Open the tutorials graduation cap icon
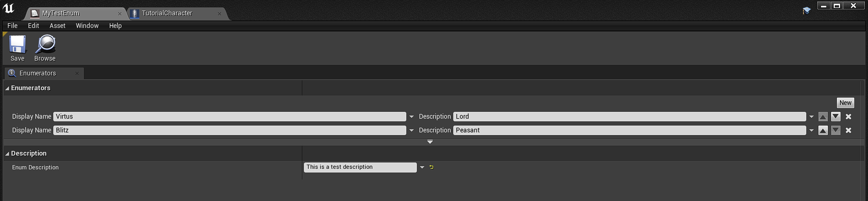The height and width of the screenshot is (201, 868). coord(806,10)
